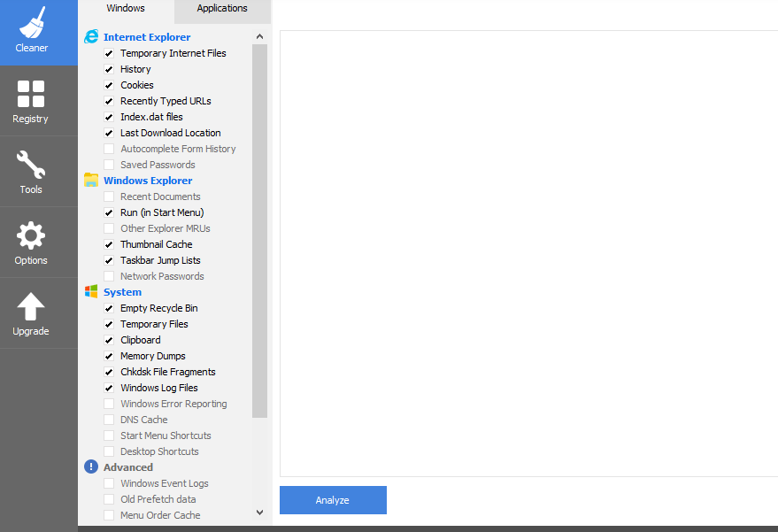Uncheck Taskbar Jump Lists checkbox
Screen dimensions: 778x532
click(109, 260)
